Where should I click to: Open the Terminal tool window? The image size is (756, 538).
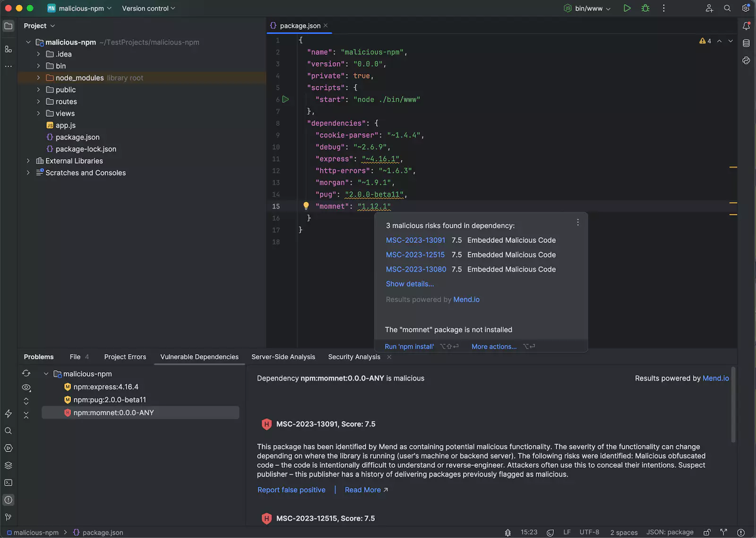[x=8, y=483]
